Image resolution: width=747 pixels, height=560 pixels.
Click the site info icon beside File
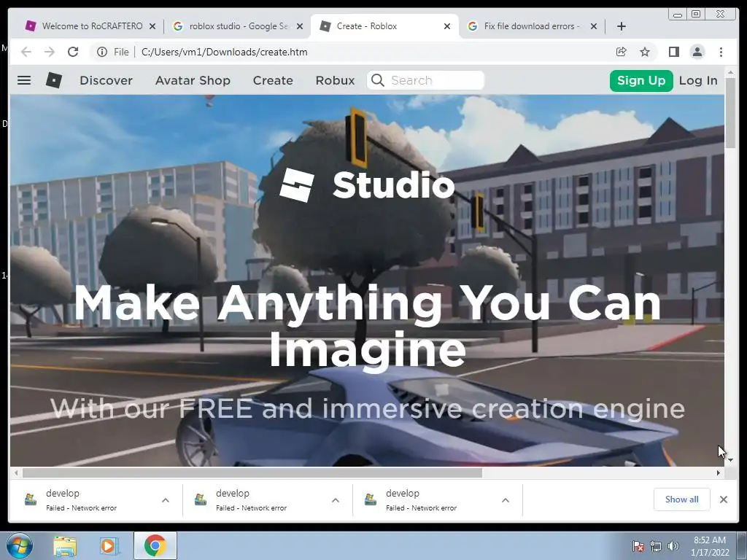click(102, 52)
